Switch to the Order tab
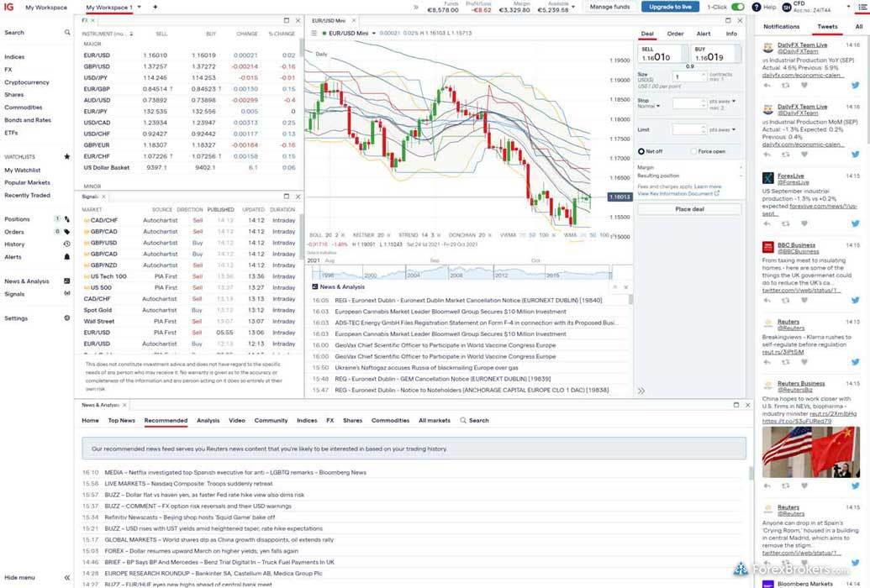The width and height of the screenshot is (870, 588). click(675, 34)
